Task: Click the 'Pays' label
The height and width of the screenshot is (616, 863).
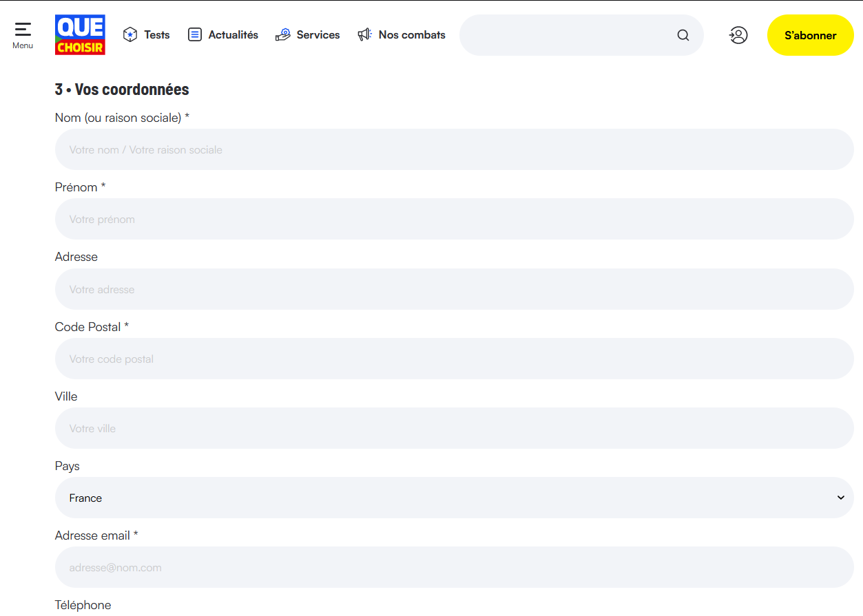Action: tap(67, 466)
